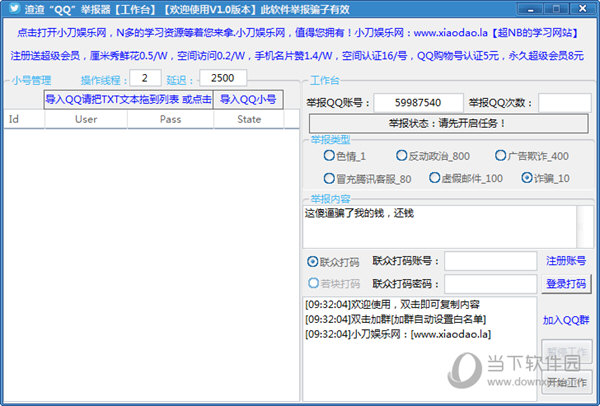The image size is (600, 406).
Task: Click the Pass column header
Action: pos(171,119)
